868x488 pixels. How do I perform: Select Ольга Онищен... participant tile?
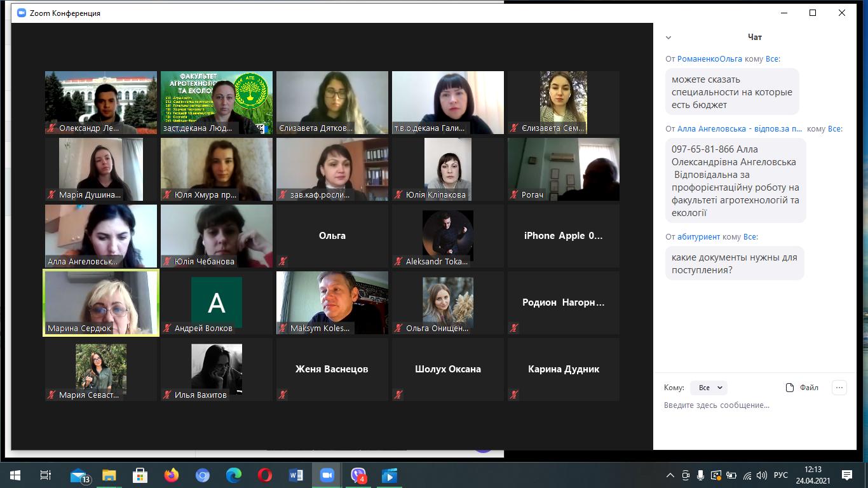pos(448,302)
